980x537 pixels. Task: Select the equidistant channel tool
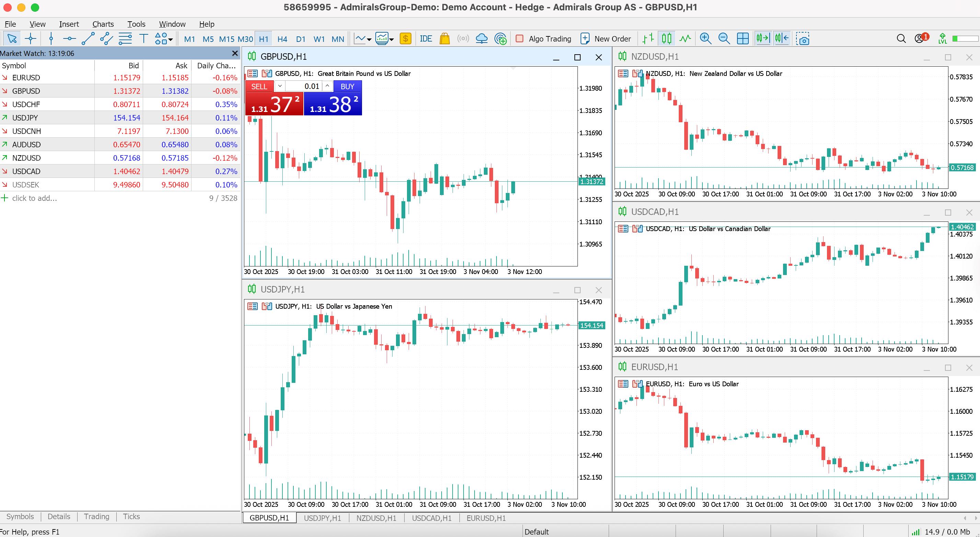tap(106, 38)
